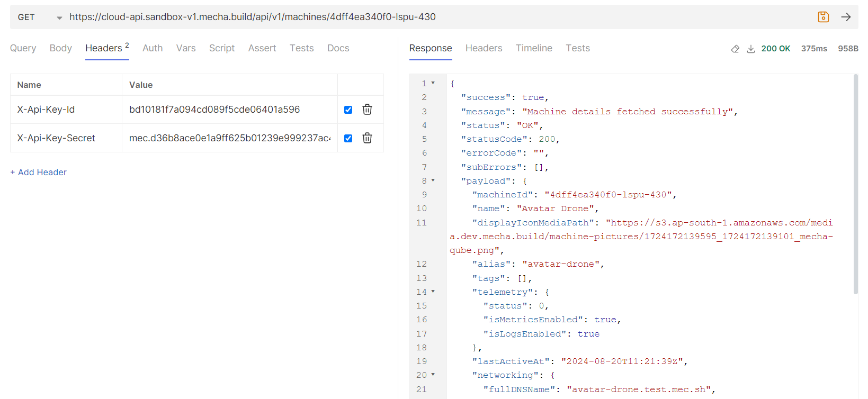
Task: Edit the X-Api-Key-Id name cell
Action: [x=66, y=110]
